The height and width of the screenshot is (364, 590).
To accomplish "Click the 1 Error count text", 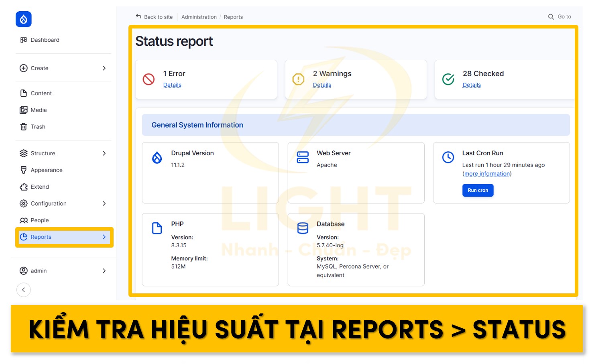I will click(x=174, y=74).
